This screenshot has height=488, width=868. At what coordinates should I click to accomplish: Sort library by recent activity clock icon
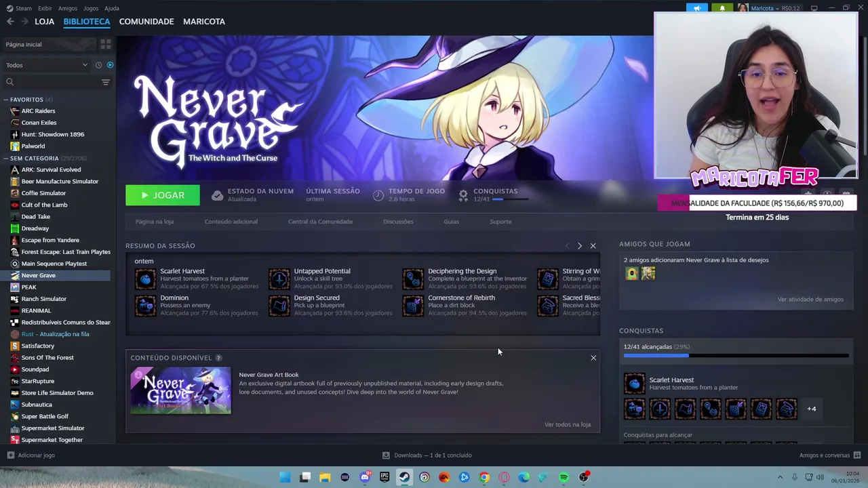98,65
